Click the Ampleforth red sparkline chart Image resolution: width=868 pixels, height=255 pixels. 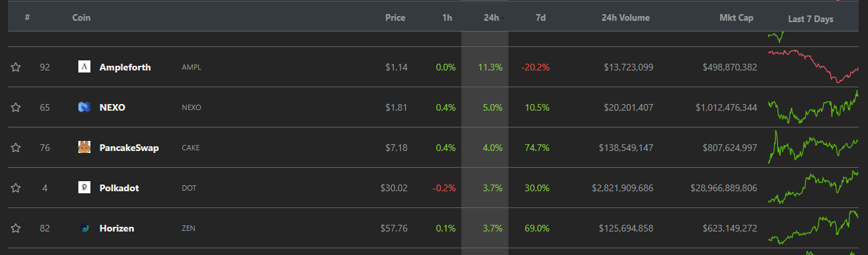(813, 66)
